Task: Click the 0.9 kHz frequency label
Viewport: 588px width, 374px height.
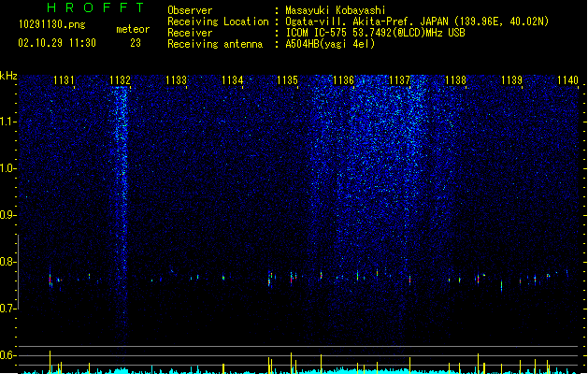Action: tap(7, 215)
